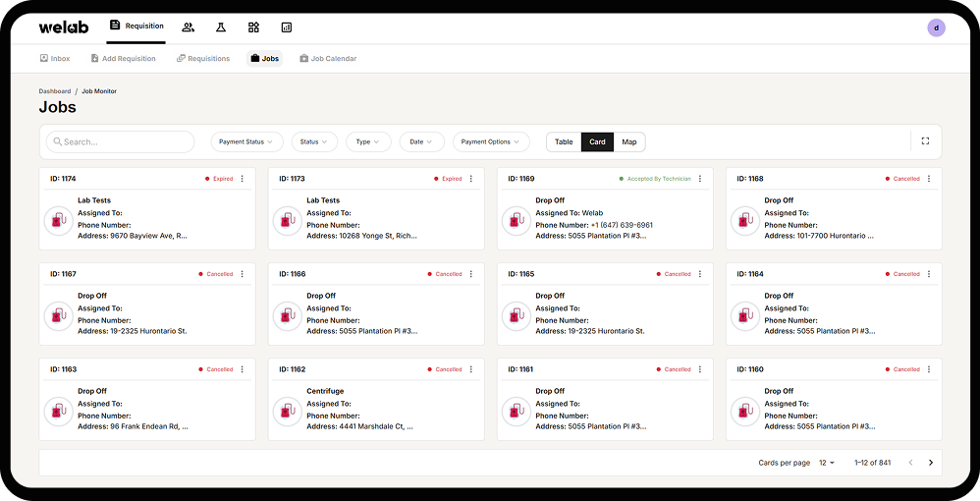This screenshot has width=980, height=501.
Task: Expand Payment Options filter dropdown
Action: pos(491,142)
